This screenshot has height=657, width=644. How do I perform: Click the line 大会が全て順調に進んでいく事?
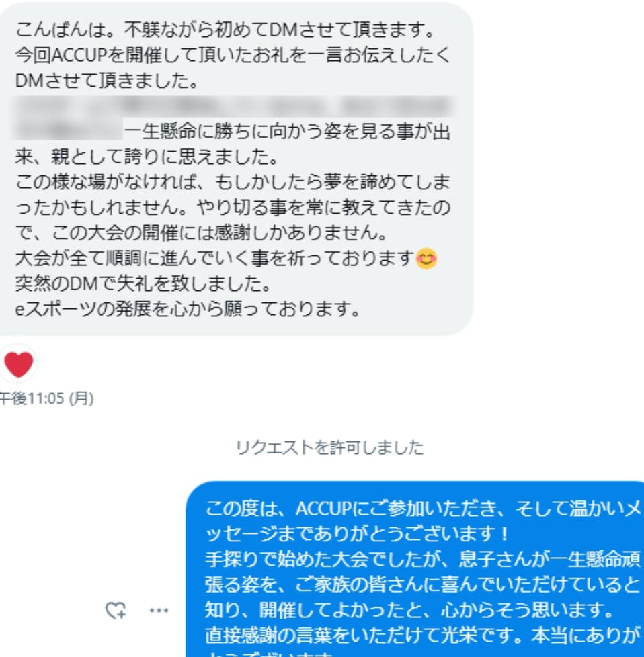214,258
